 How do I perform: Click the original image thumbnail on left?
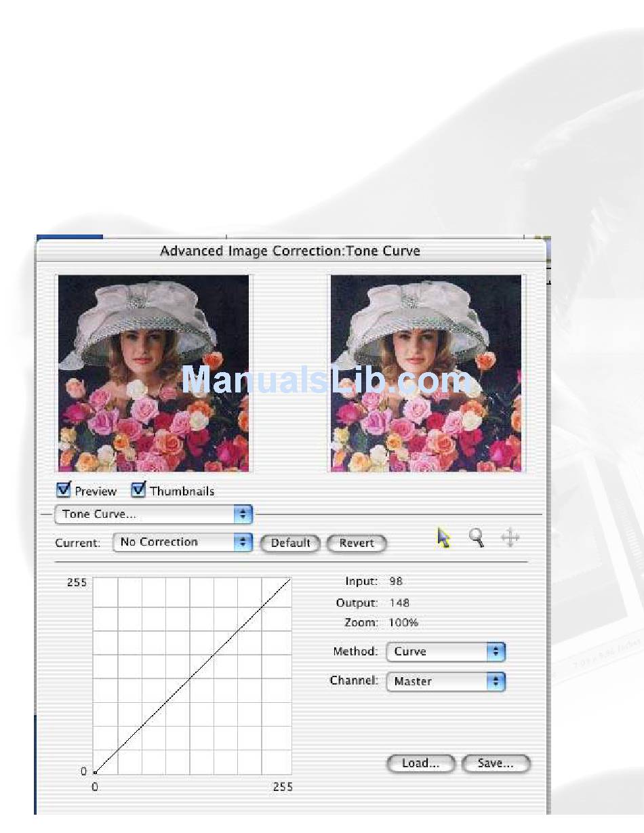coord(153,373)
